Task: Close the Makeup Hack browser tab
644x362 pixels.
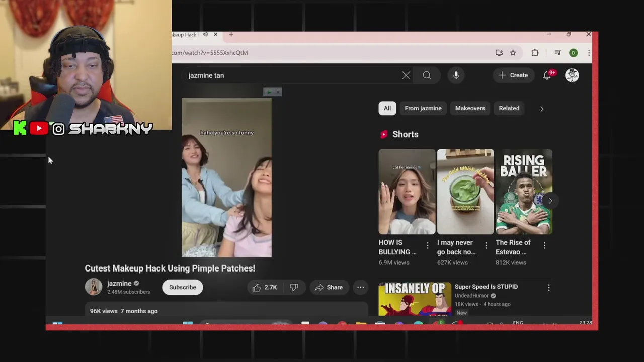Action: point(215,34)
